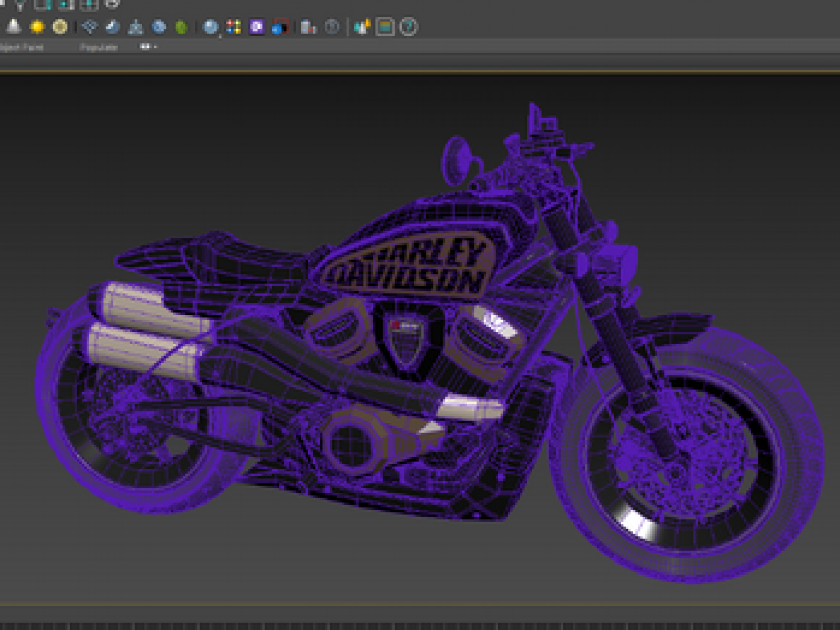
Task: Click the green sphere icon
Action: pos(181,27)
